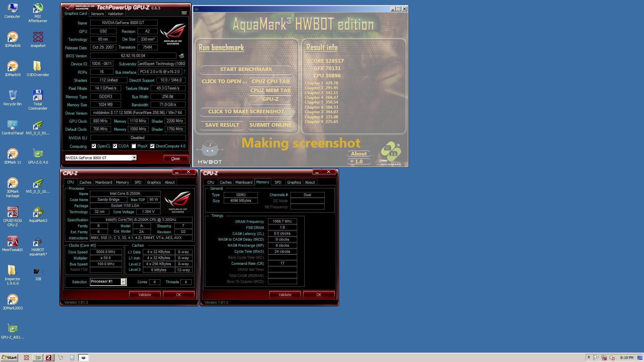Launch 3DMark 11 shortcut
The height and width of the screenshot is (362, 644).
click(x=12, y=156)
